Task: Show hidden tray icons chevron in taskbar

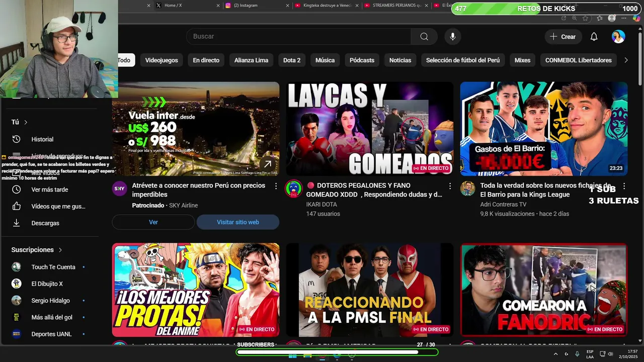Action: click(555, 354)
